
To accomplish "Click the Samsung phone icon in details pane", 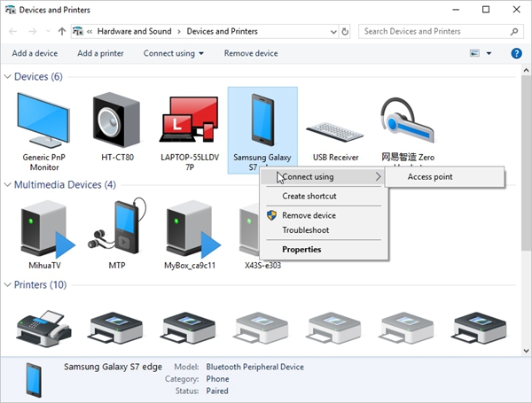I will tap(34, 380).
